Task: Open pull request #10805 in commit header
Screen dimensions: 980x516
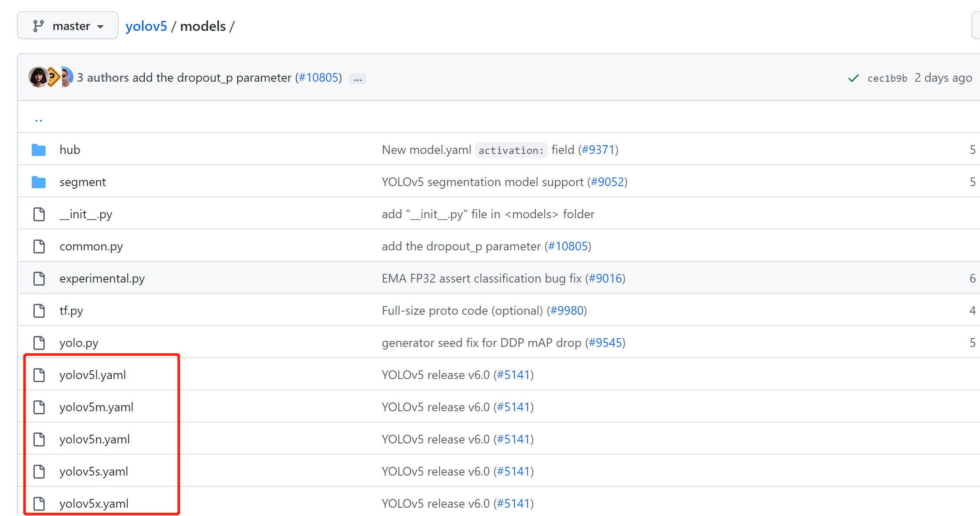Action: 319,77
